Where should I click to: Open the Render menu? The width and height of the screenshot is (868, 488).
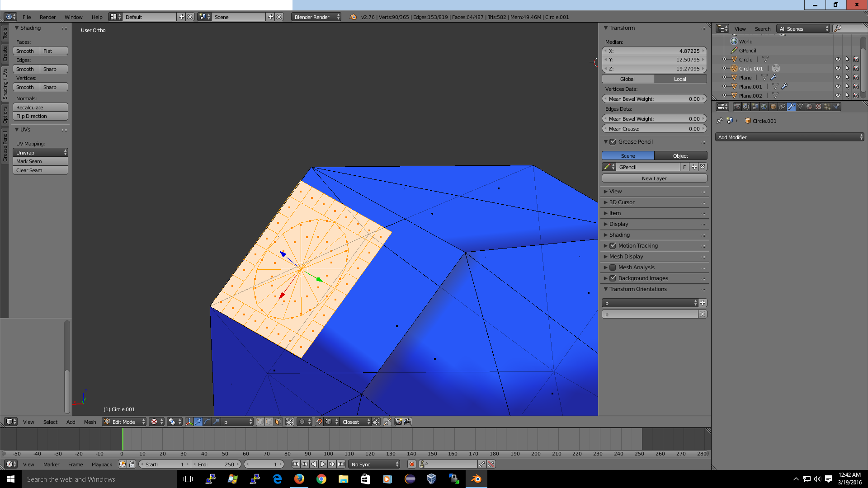coord(47,17)
